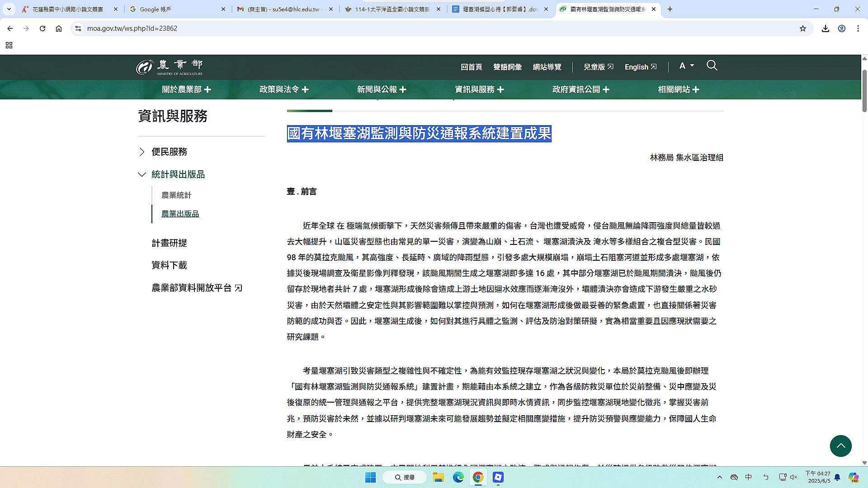Open File Explorer from the taskbar
868x488 pixels.
coord(438,477)
